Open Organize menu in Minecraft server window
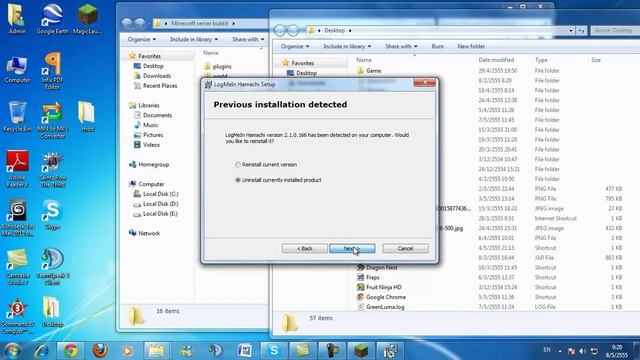Screen dimensions: 640x360 (x=142, y=40)
